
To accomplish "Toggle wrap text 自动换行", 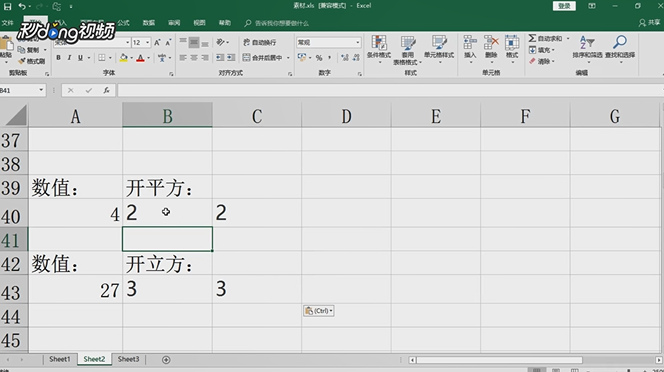I will 260,42.
